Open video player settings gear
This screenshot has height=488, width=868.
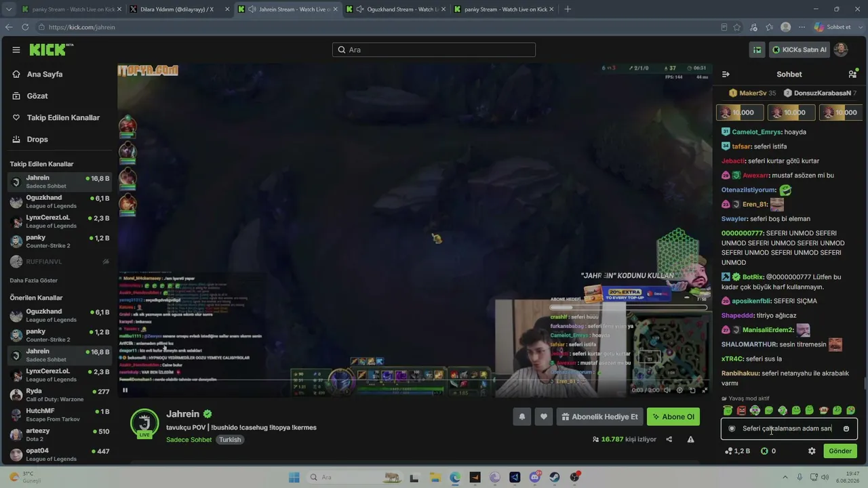pyautogui.click(x=679, y=390)
